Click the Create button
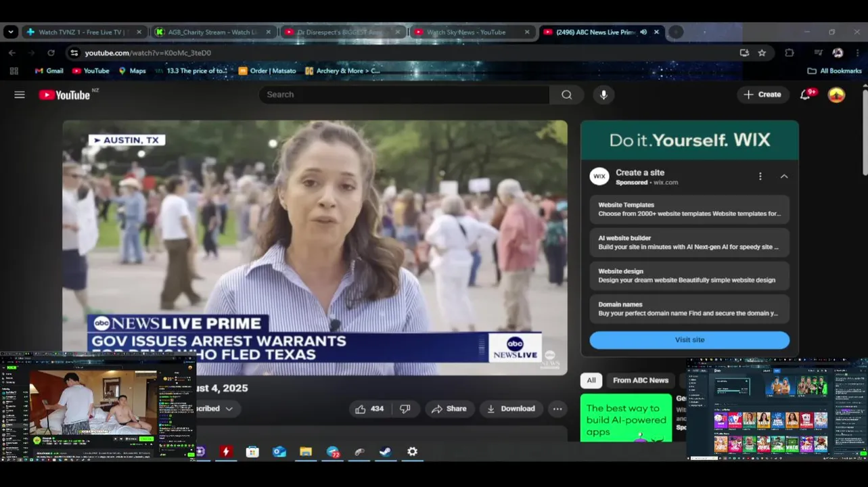 762,95
